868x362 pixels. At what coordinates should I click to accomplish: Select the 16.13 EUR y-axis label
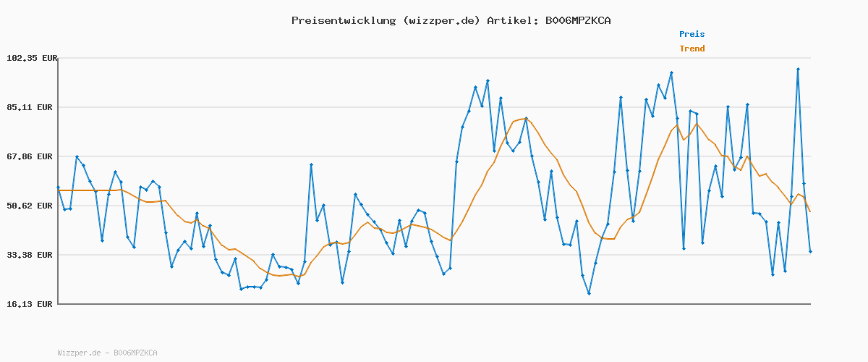coord(31,304)
